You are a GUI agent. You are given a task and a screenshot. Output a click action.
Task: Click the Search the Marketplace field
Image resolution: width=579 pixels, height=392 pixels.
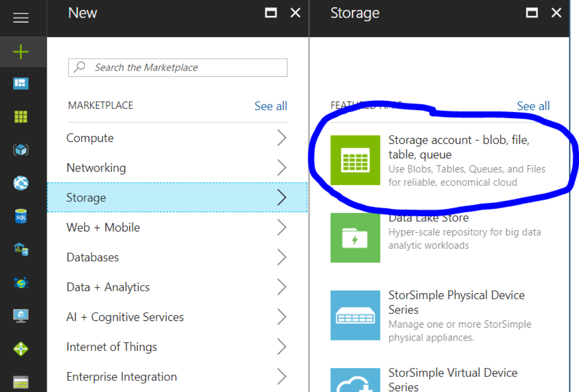tap(178, 67)
